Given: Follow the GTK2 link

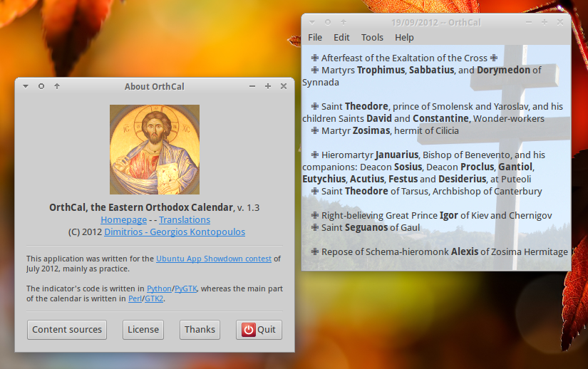Looking at the screenshot, I should tap(154, 298).
